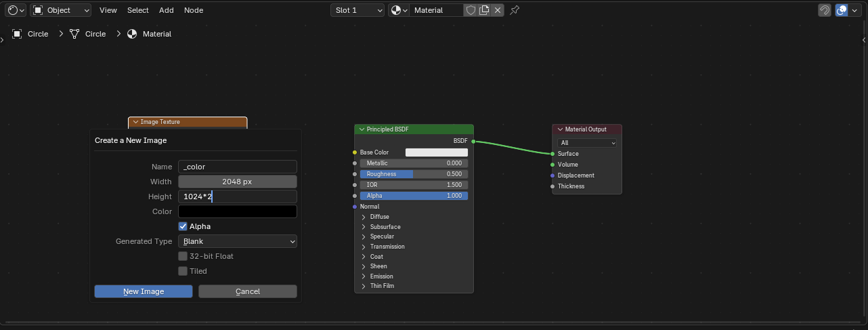Toggle the pin node tree icon
The width and height of the screenshot is (868, 330).
pyautogui.click(x=515, y=10)
